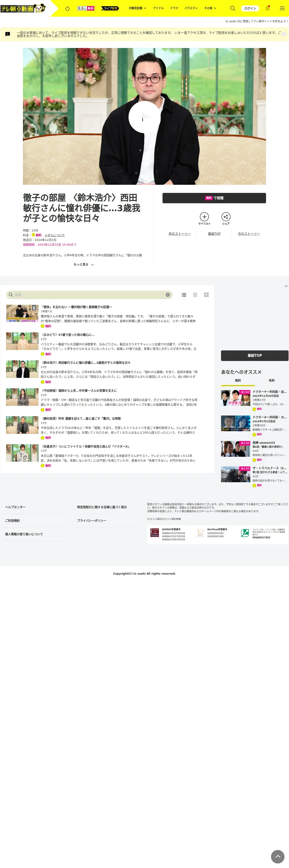Click the テレ朝動画 logo
This screenshot has height=868, width=289.
click(23, 8)
